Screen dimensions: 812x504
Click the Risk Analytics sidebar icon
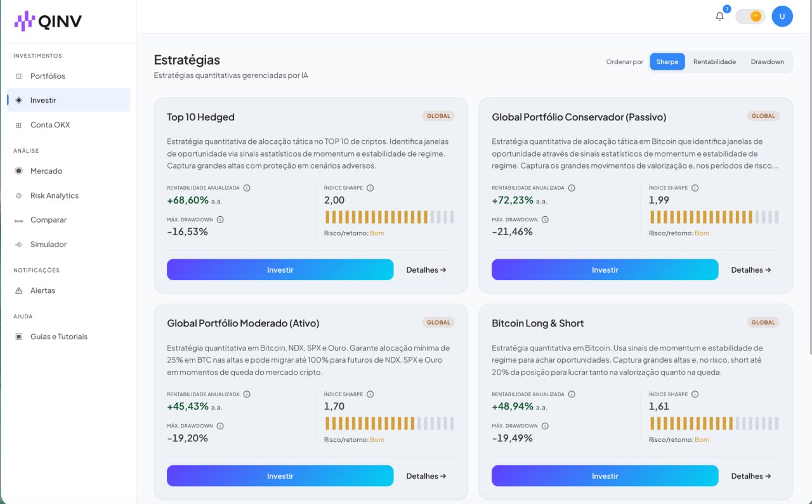point(18,196)
